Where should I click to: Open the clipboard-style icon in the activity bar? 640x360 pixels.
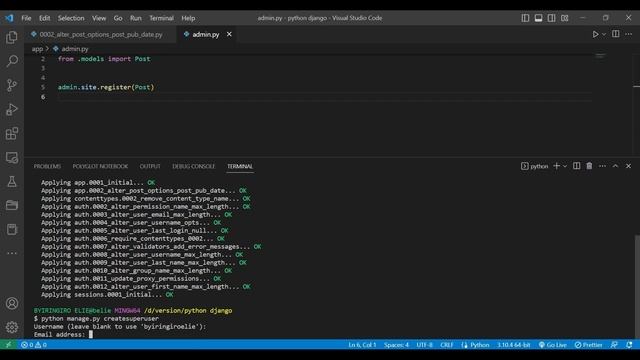[x=12, y=229]
